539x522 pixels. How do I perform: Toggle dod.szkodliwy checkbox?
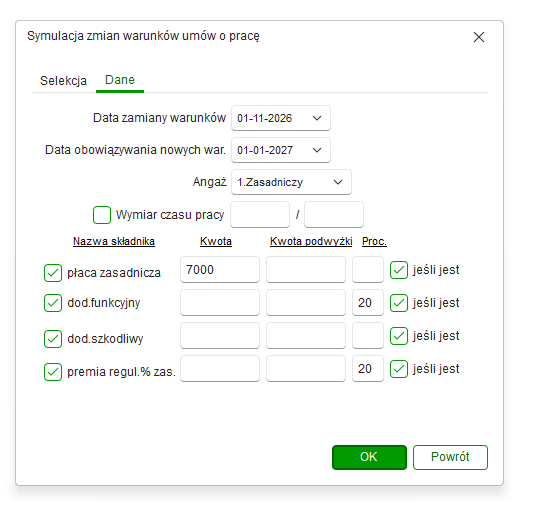click(53, 339)
